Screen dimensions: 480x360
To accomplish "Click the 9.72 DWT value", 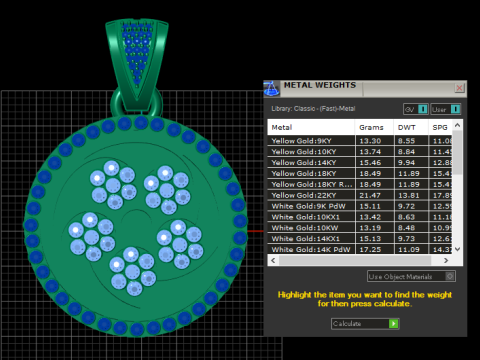I will [406, 206].
